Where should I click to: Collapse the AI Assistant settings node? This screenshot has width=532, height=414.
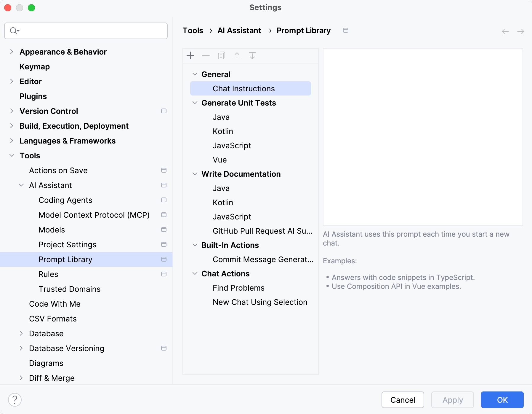coord(21,185)
